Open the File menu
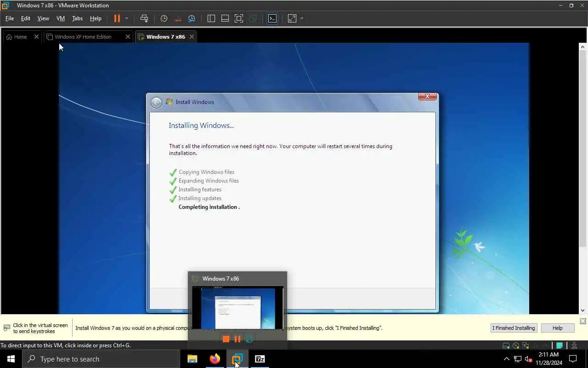Viewport: 588px width, 368px height. [9, 18]
